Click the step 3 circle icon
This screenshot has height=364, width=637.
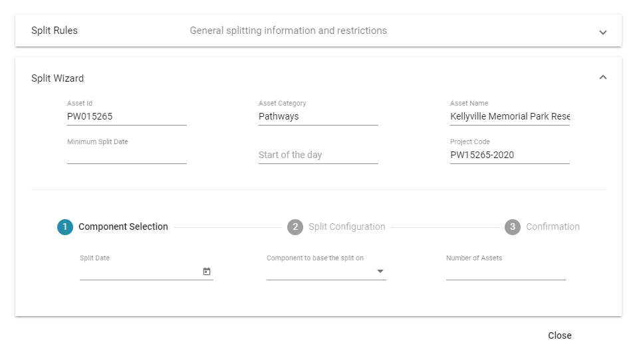513,227
